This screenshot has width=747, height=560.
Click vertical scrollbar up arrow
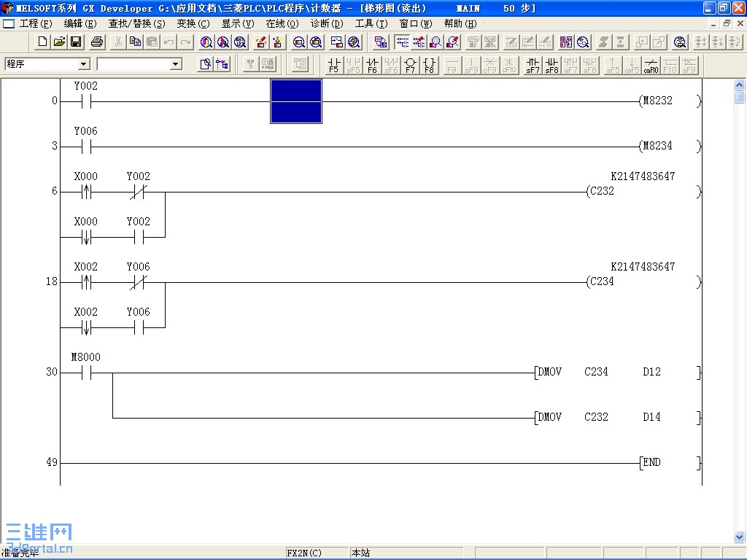pos(739,85)
